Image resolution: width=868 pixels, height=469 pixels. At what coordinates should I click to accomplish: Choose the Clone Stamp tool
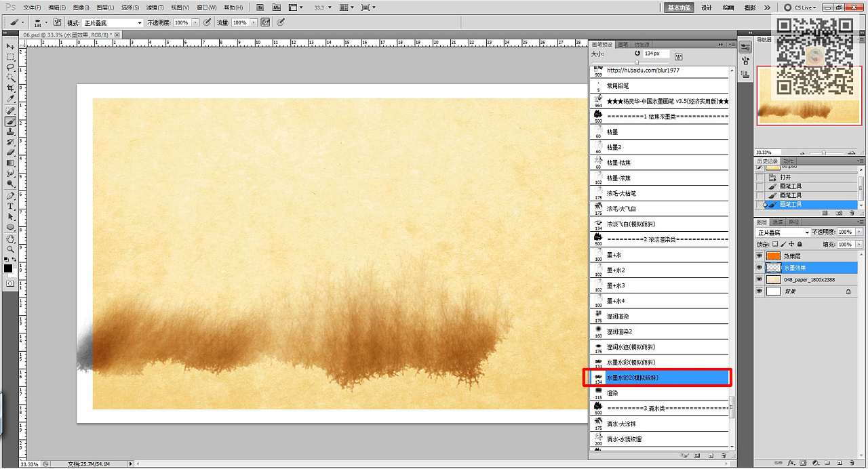[x=11, y=131]
